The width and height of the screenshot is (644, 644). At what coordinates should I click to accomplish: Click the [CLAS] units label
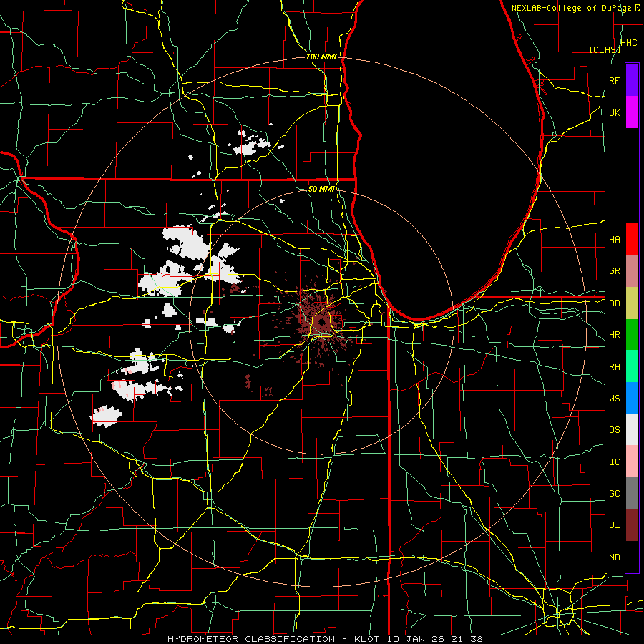point(605,49)
